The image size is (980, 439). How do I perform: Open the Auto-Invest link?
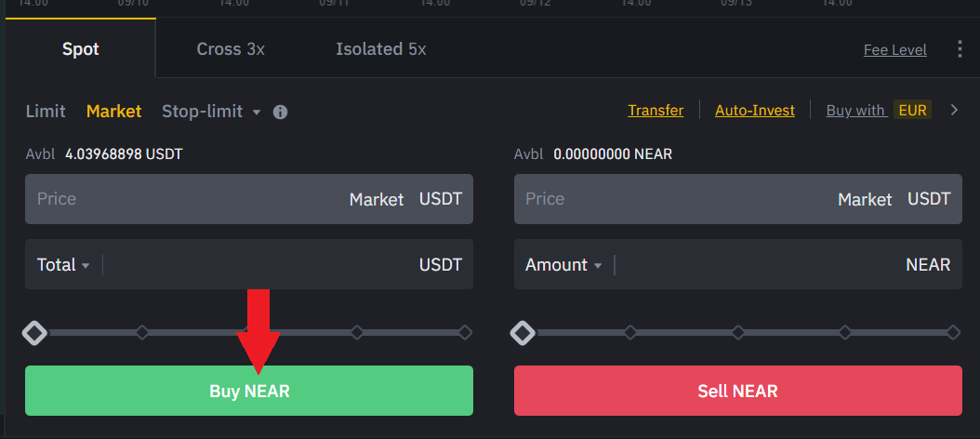point(754,111)
